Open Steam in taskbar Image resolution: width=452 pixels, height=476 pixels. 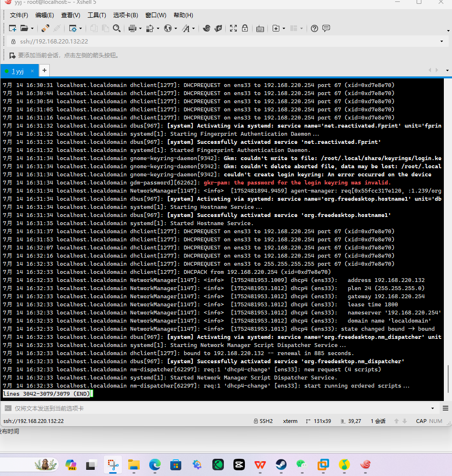281,465
